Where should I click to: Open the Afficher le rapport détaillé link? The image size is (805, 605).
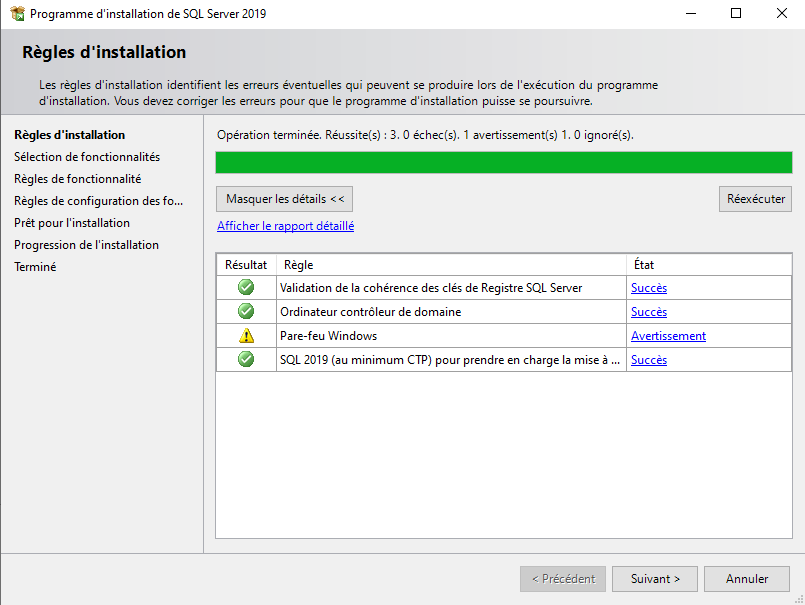coord(285,226)
